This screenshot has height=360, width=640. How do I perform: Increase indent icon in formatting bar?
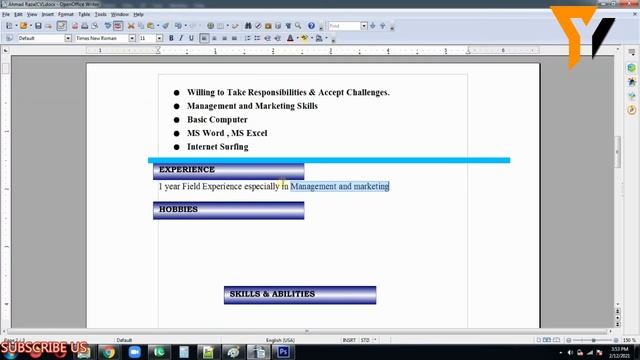tap(278, 38)
